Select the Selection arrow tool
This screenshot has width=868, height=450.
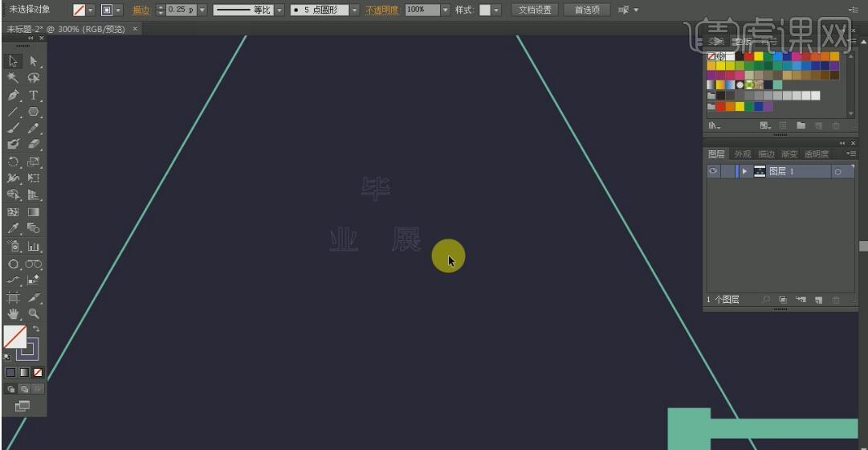click(14, 61)
